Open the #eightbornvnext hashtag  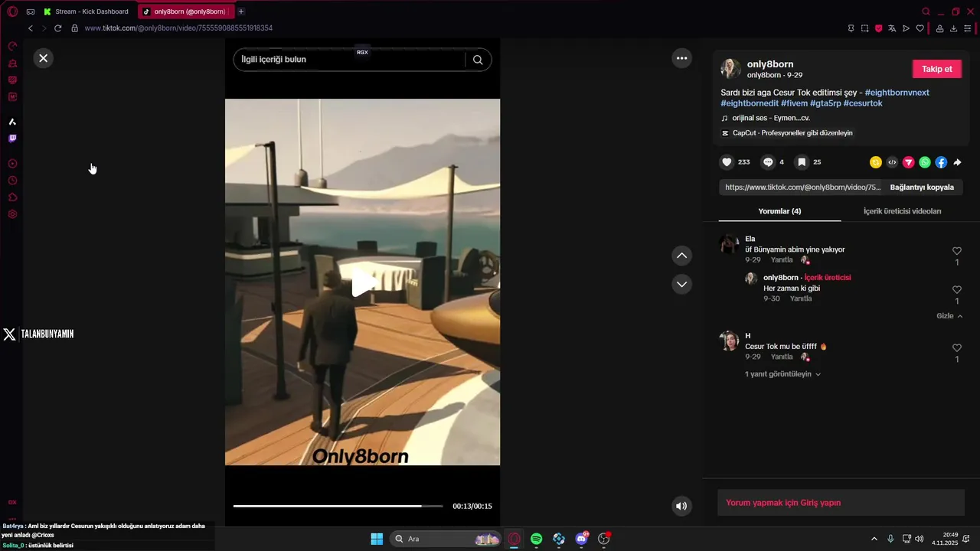point(897,93)
